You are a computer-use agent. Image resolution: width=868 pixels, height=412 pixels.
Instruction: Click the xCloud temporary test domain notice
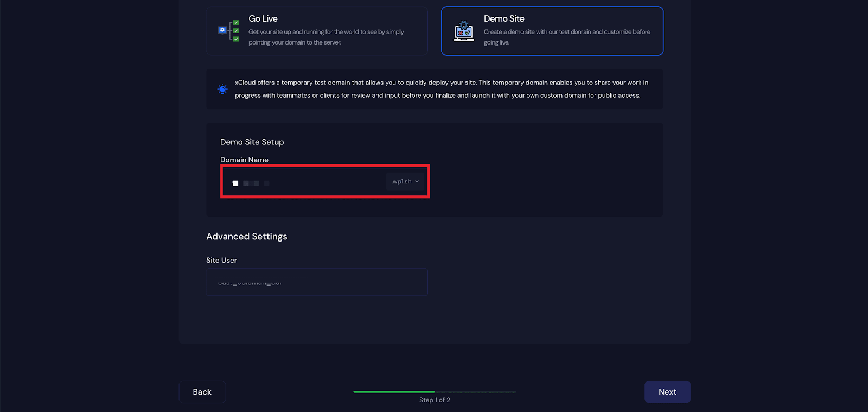coord(441,89)
